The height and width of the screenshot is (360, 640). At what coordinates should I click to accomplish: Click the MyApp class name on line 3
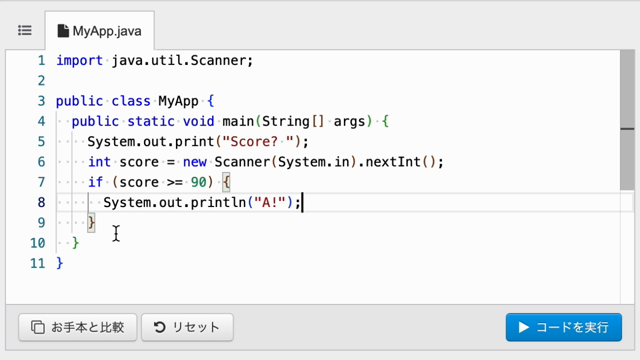coord(178,101)
